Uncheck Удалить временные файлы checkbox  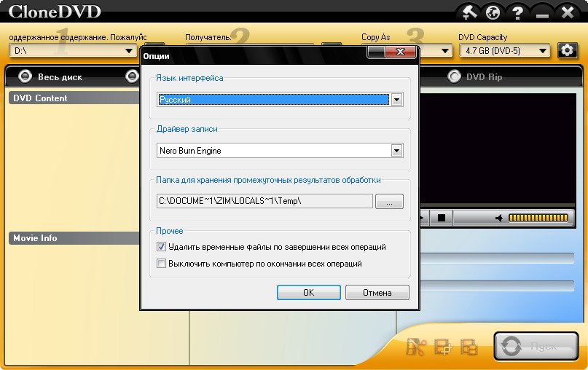pos(161,247)
